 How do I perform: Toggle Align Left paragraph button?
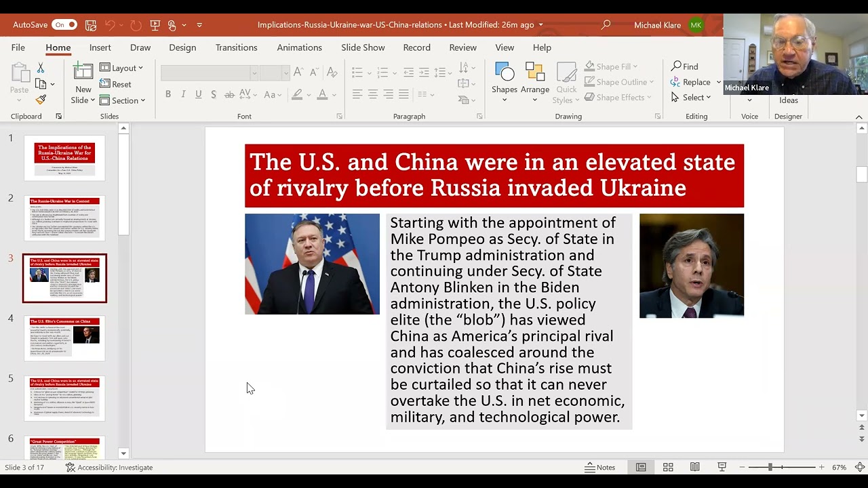point(357,94)
